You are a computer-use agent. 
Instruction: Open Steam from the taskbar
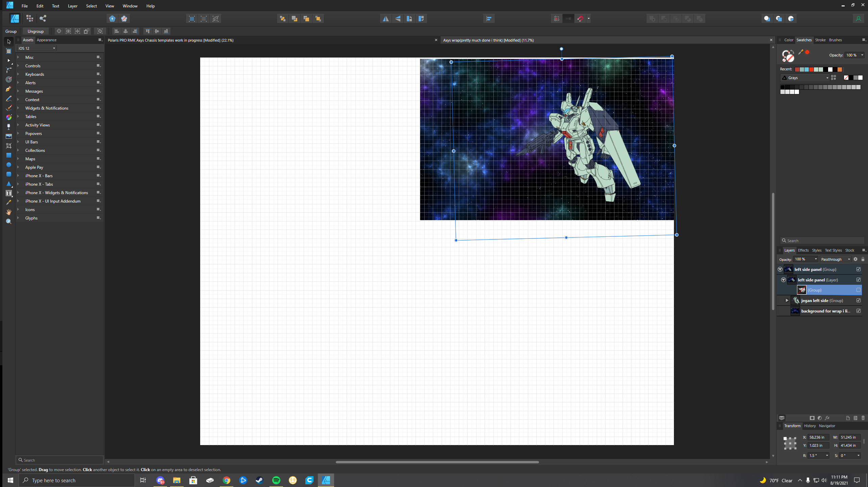[x=259, y=480]
